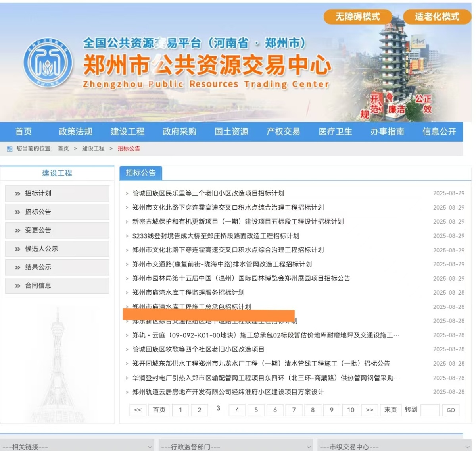Switch to the 招标公告 tab header
The width and height of the screenshot is (476, 451).
[x=140, y=173]
